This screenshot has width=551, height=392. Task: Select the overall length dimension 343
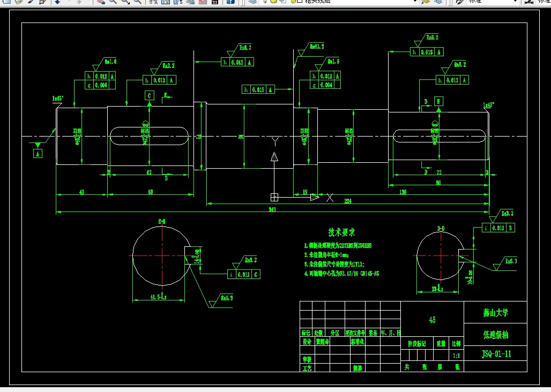point(272,209)
